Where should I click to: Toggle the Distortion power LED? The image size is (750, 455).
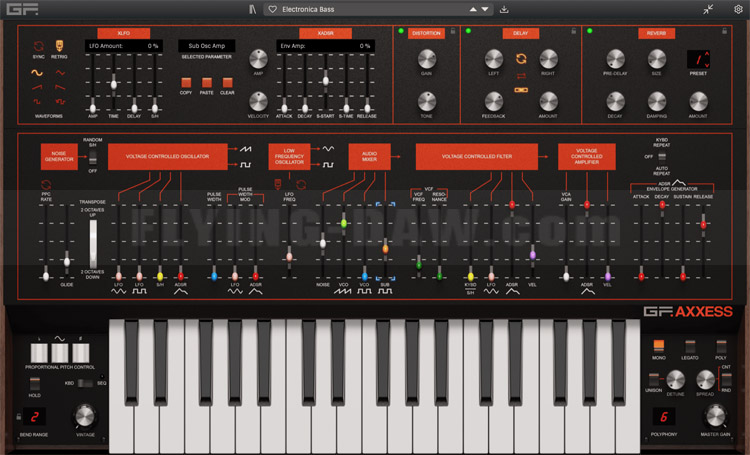coord(401,31)
